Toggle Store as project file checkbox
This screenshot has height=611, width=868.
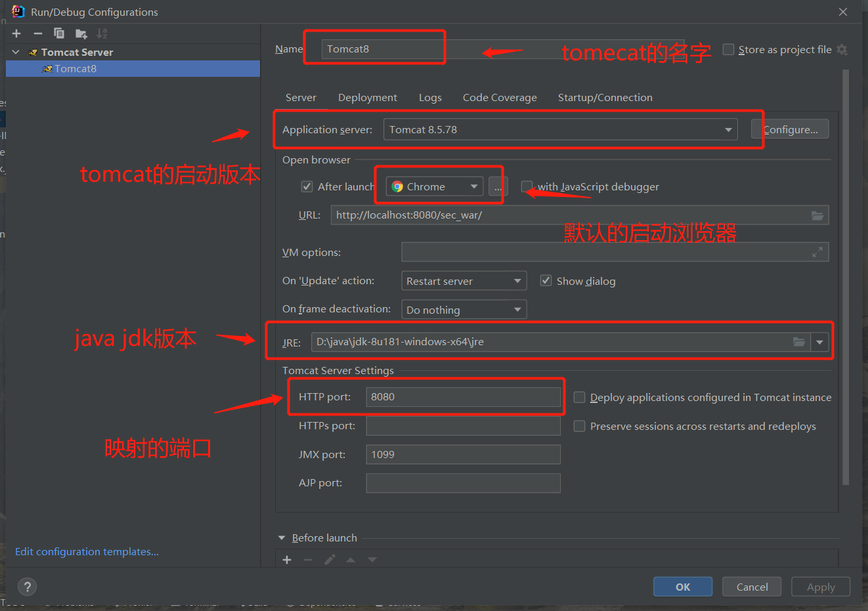728,49
